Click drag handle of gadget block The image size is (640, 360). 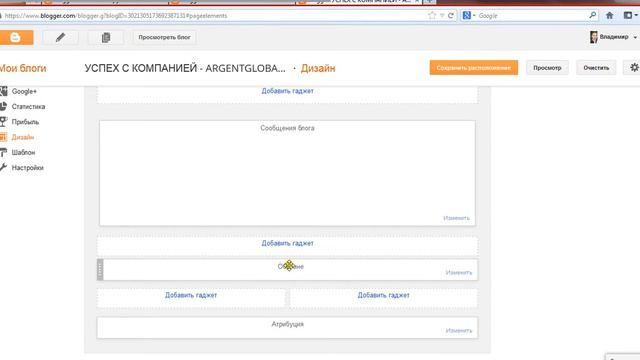(x=100, y=270)
